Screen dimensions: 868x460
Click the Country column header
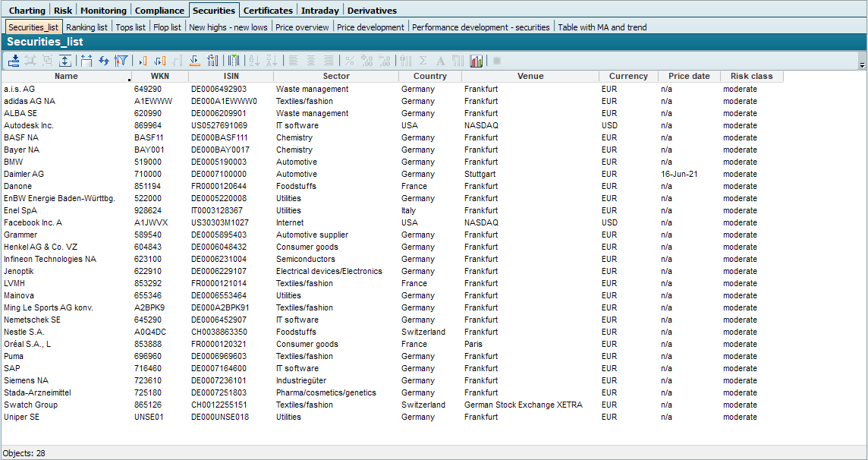[429, 76]
